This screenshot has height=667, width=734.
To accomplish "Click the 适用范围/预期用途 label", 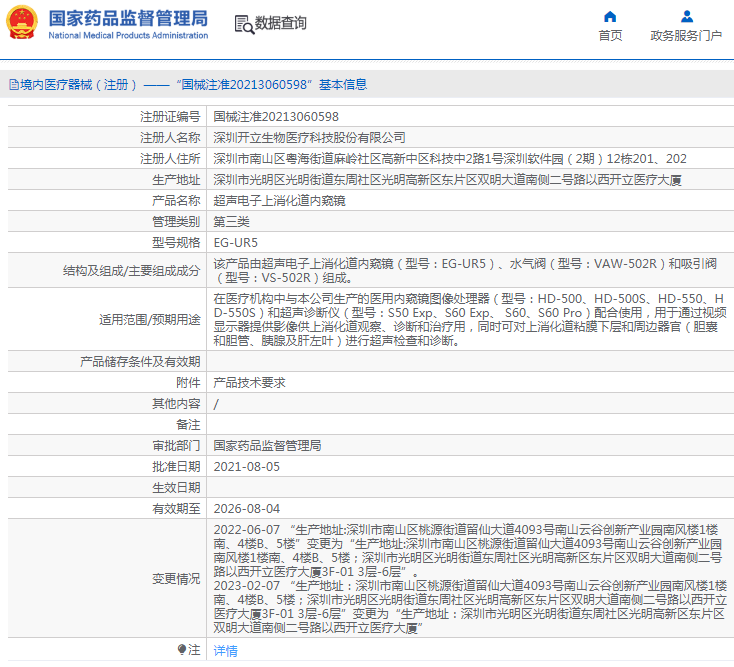I will point(150,320).
